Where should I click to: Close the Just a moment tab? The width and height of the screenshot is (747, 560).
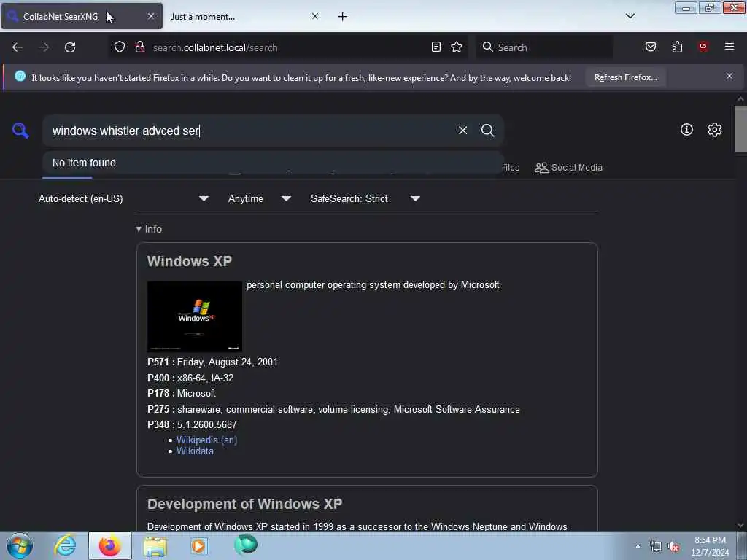pyautogui.click(x=315, y=16)
